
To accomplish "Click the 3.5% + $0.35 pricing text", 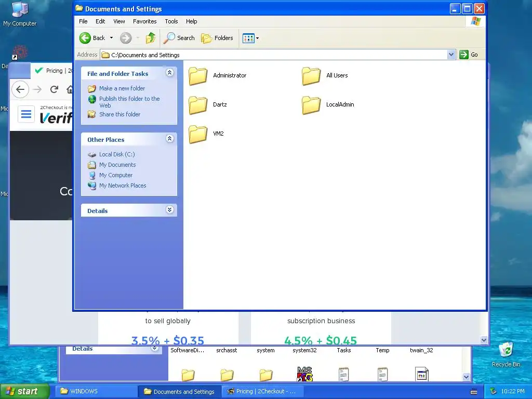I will point(168,340).
